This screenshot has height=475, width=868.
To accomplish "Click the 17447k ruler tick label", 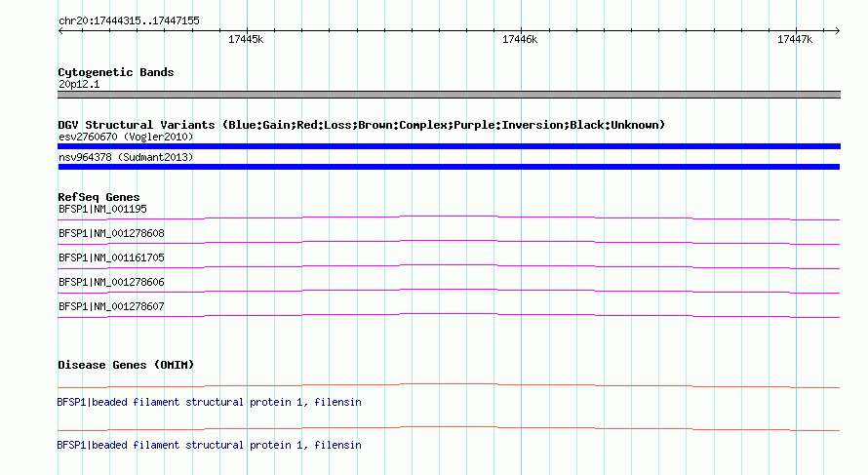I will click(x=795, y=39).
